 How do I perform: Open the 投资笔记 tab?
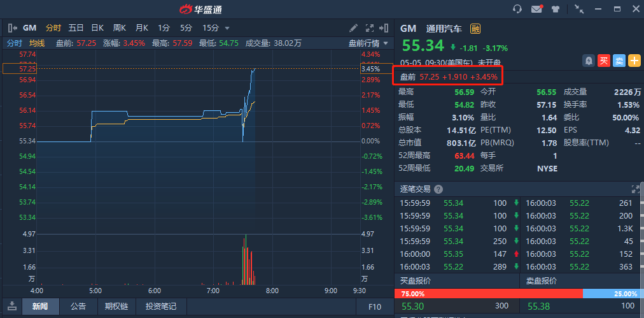click(161, 307)
